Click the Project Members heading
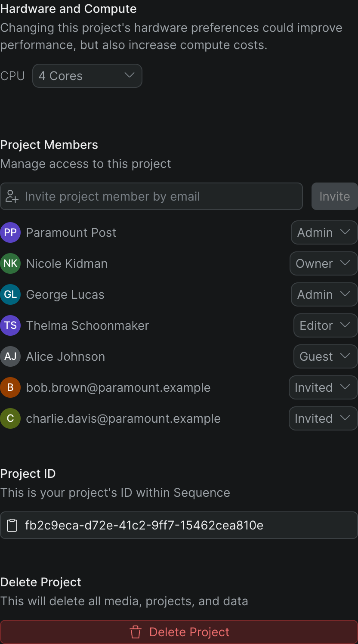 (x=49, y=145)
